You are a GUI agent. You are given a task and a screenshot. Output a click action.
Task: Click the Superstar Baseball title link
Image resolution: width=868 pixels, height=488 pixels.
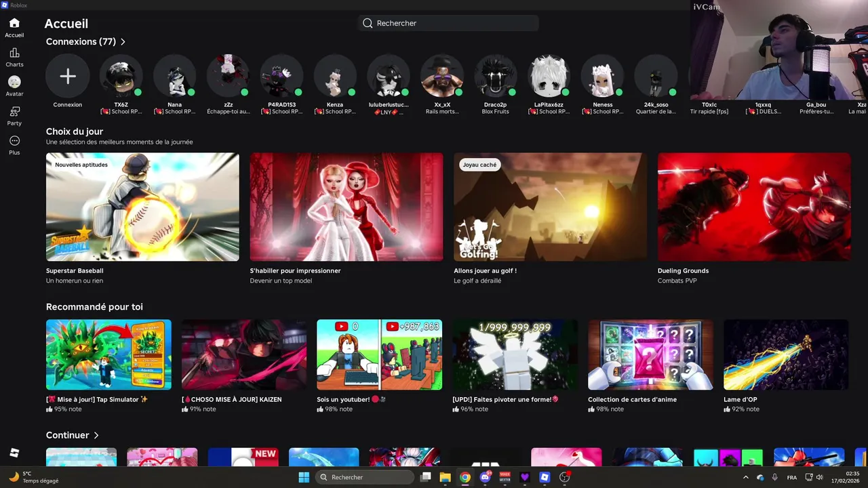75,270
